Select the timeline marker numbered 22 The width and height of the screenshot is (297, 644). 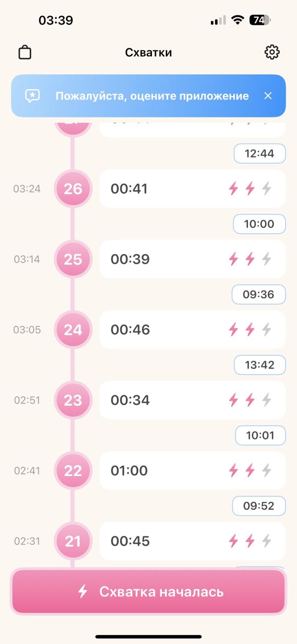tap(73, 470)
